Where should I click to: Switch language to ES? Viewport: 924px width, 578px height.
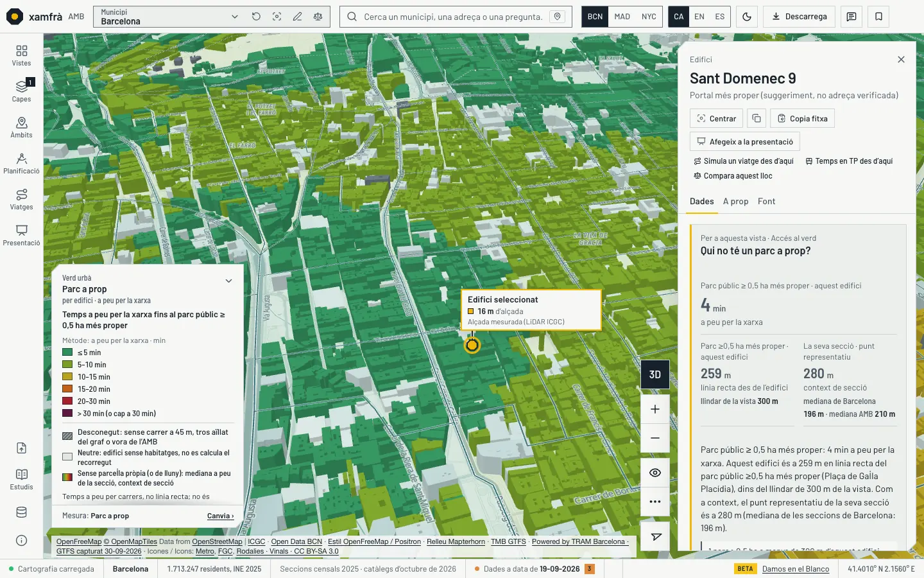[x=720, y=17]
